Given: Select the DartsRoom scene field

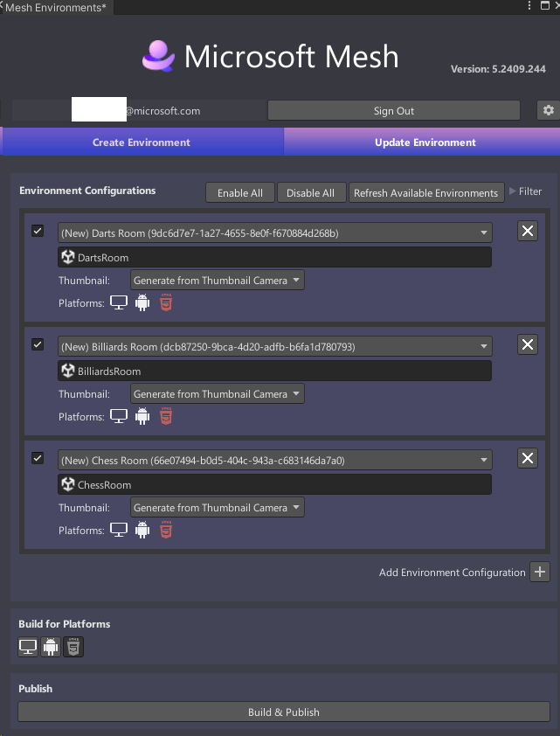Looking at the screenshot, I should [x=275, y=257].
